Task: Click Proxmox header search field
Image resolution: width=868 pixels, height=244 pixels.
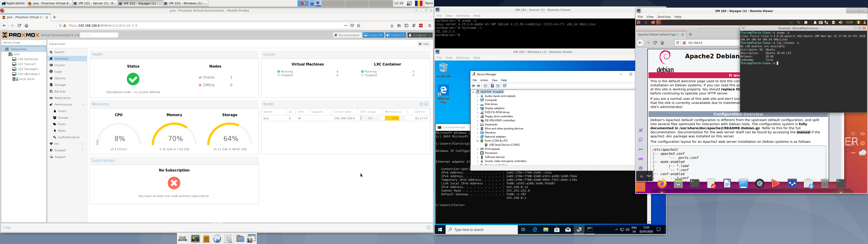Action: click(x=99, y=35)
